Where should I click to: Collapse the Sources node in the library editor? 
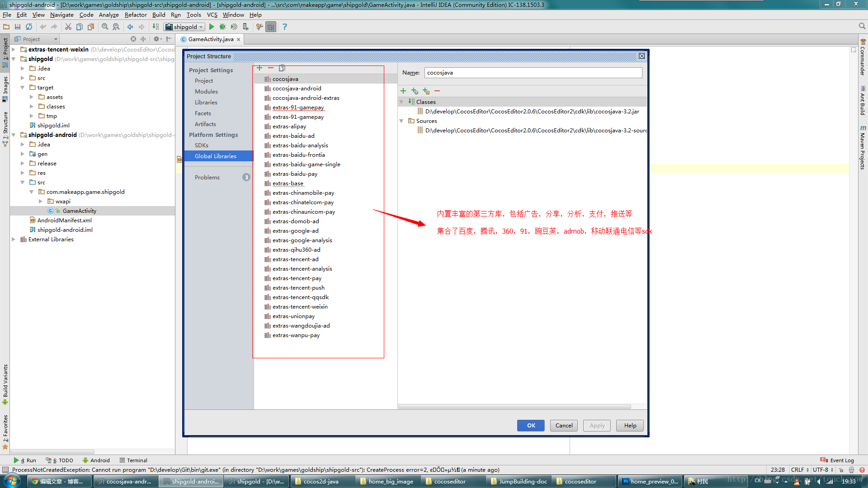[x=401, y=121]
